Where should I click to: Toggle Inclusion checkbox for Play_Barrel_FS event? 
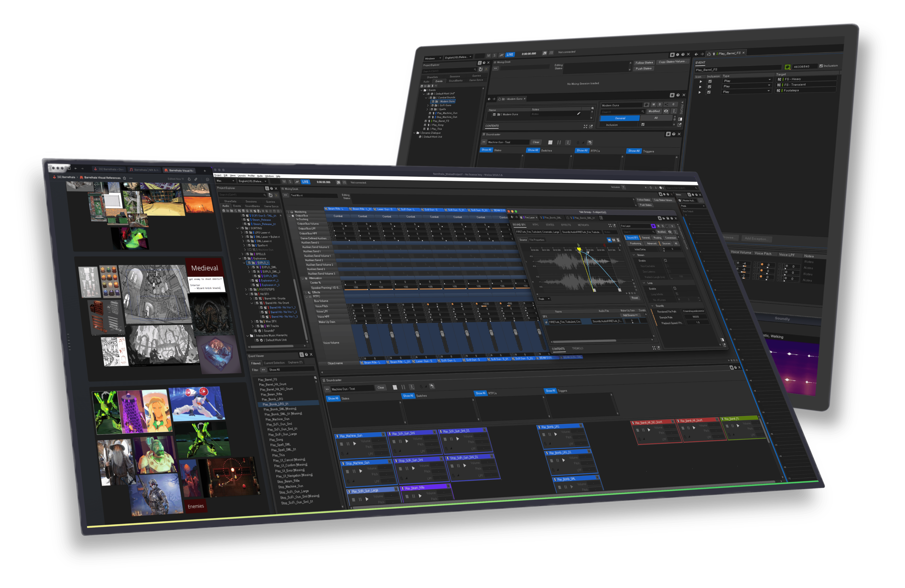click(x=821, y=66)
